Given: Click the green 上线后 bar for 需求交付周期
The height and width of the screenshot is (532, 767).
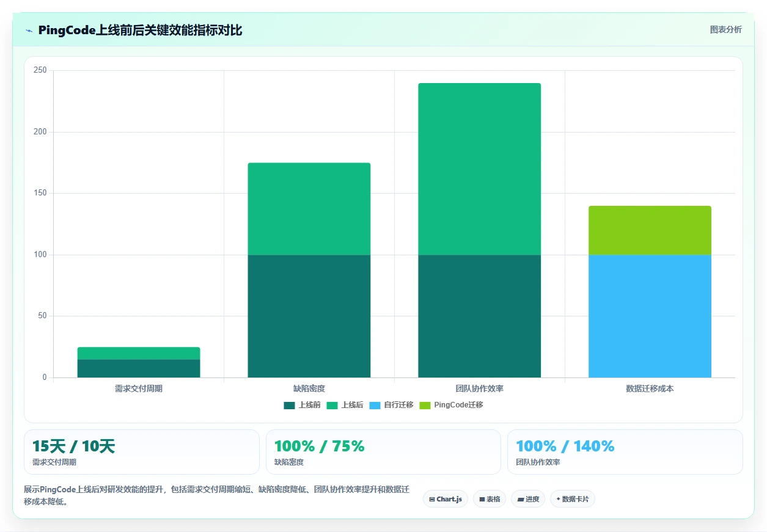Looking at the screenshot, I should (x=139, y=353).
